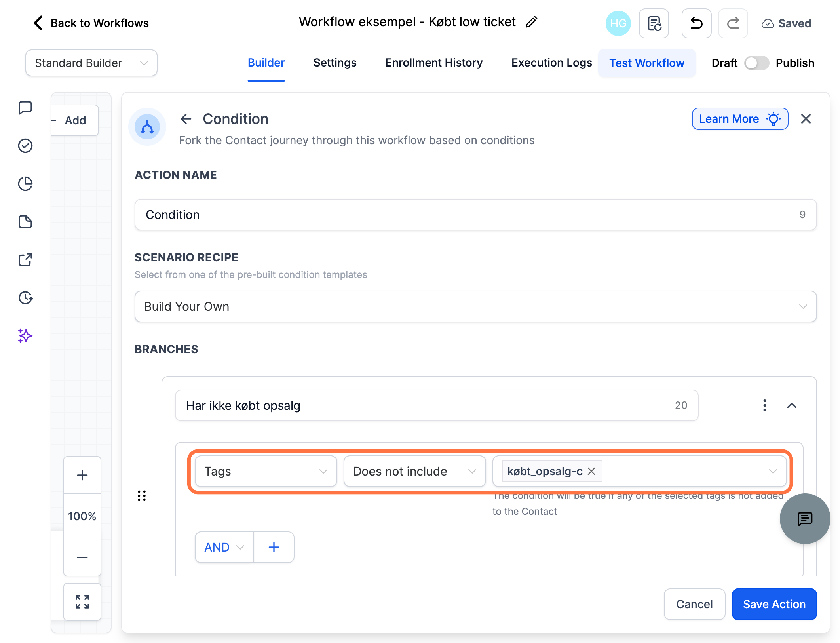Open the sticky note icon in sidebar
This screenshot has width=840, height=643.
click(x=25, y=222)
